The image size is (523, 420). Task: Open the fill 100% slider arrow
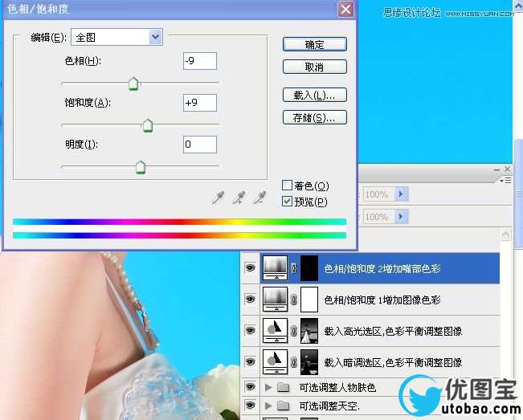click(x=401, y=217)
